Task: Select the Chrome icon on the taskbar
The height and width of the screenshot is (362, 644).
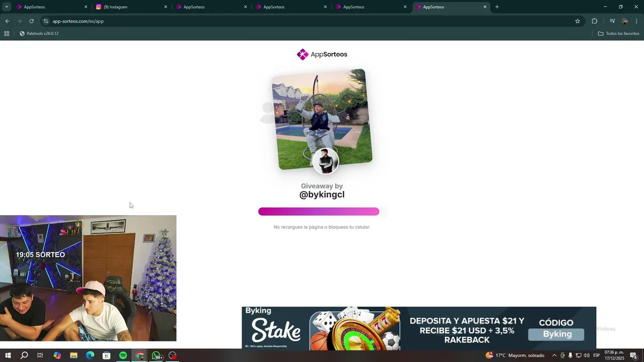Action: (x=140, y=355)
